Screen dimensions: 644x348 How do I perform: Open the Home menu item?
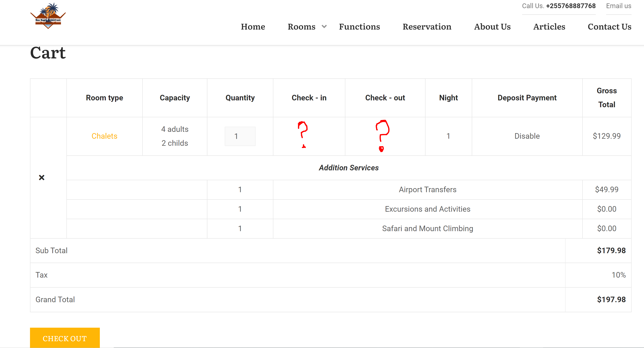(253, 27)
